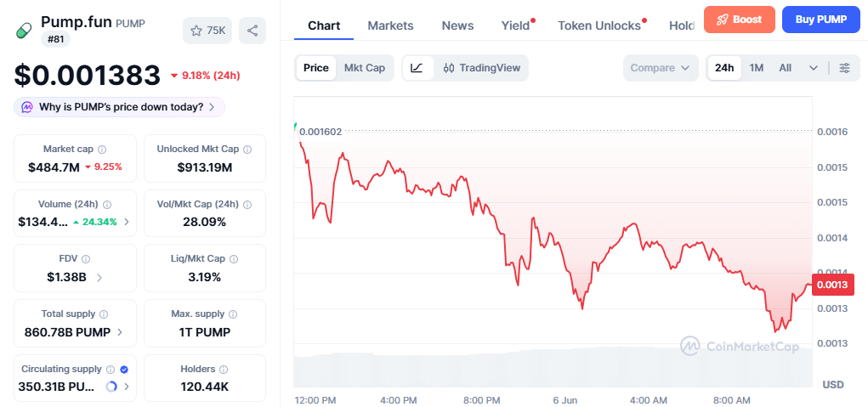The width and height of the screenshot is (868, 407).
Task: Click the rocket Boost button
Action: [x=739, y=20]
